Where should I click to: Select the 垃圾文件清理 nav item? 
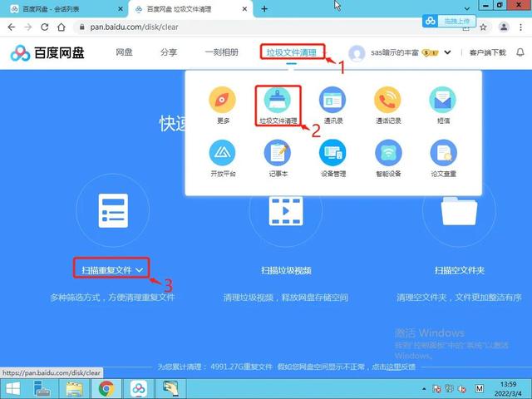[292, 52]
